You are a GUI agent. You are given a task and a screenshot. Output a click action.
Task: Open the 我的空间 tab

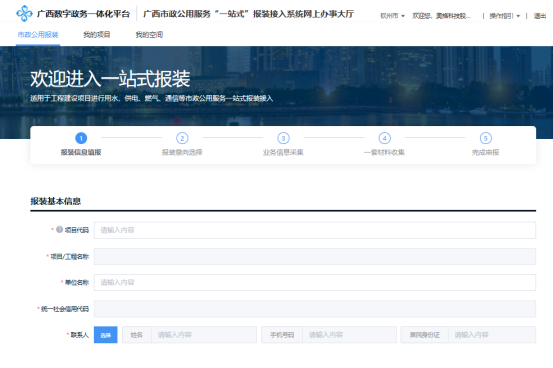[149, 35]
